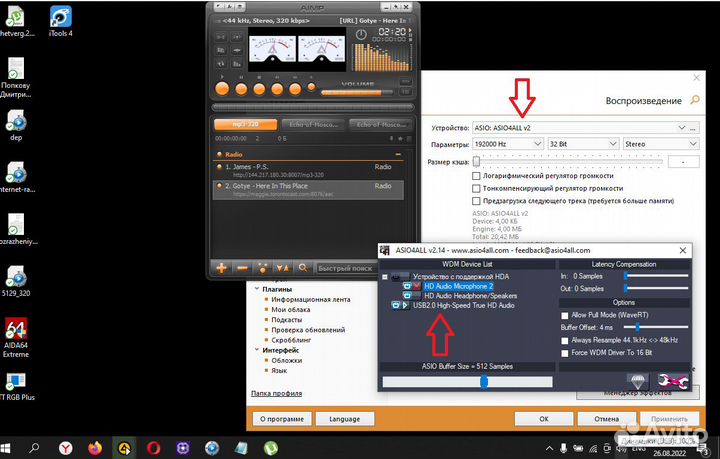This screenshot has width=720, height=459.
Task: Open the Папка профиля link
Action: 276,393
